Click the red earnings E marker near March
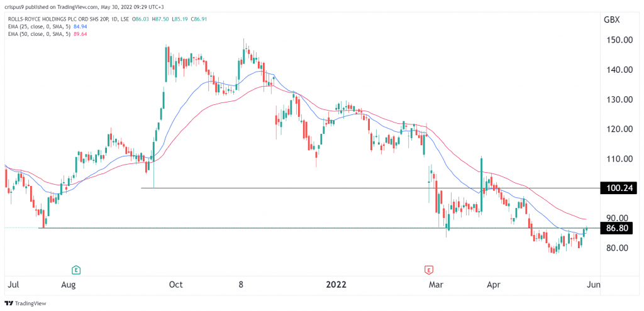The height and width of the screenshot is (311, 644). coord(428,270)
